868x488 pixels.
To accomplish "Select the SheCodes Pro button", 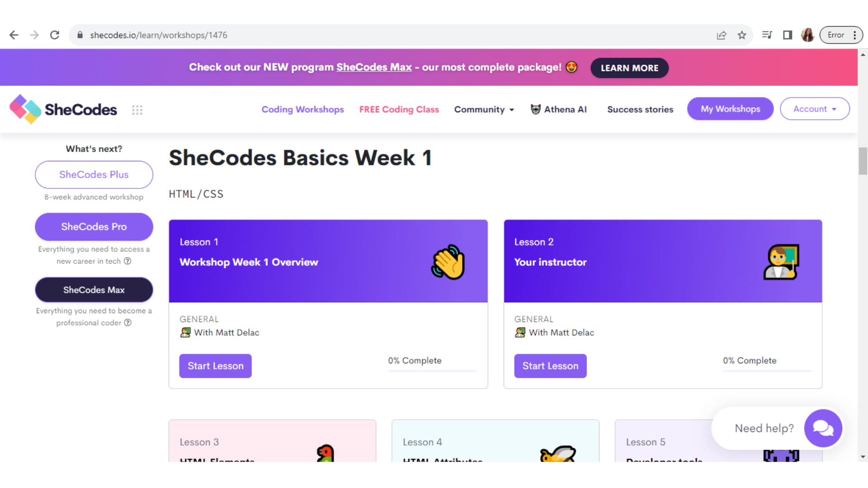I will pyautogui.click(x=94, y=227).
